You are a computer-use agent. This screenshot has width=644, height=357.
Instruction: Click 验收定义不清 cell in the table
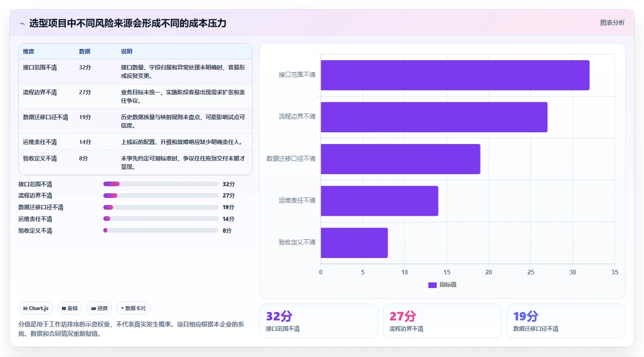tap(40, 159)
